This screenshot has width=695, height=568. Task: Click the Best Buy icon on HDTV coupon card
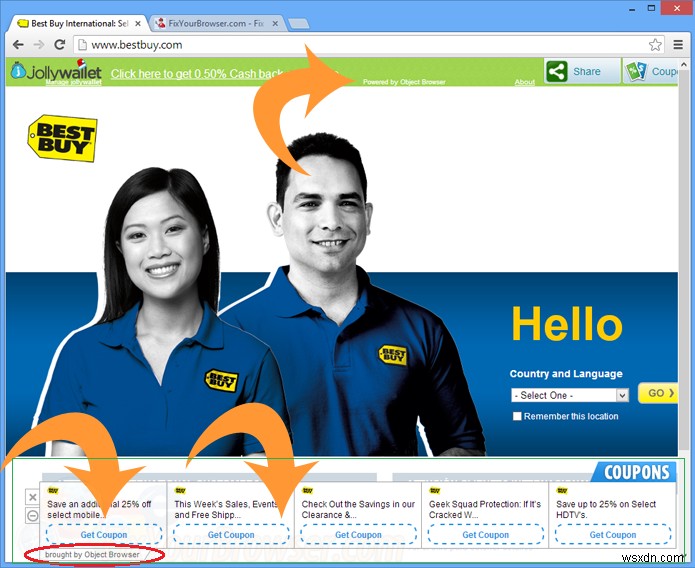coord(562,490)
